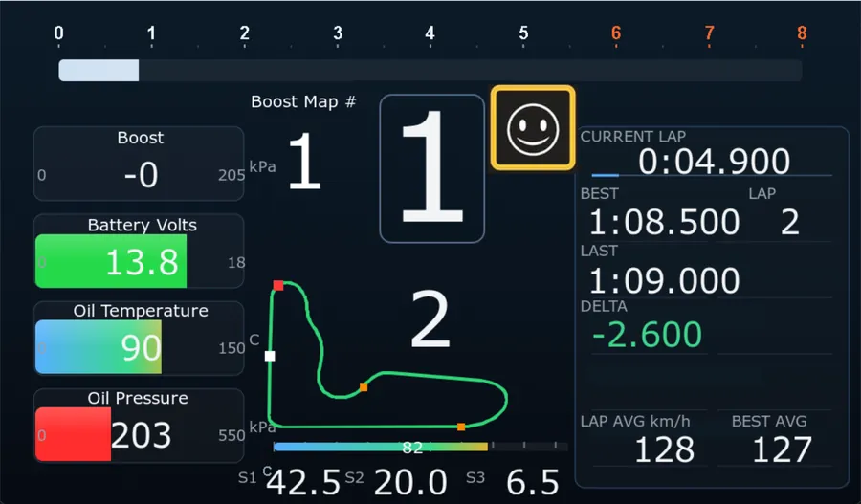The image size is (861, 504).
Task: Click the smiley face status icon
Action: [x=533, y=128]
